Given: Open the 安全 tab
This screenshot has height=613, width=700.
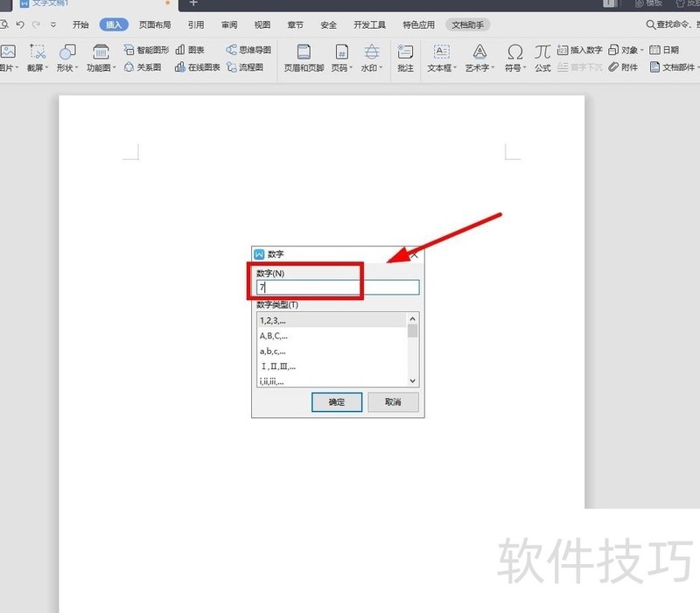Looking at the screenshot, I should click(328, 25).
